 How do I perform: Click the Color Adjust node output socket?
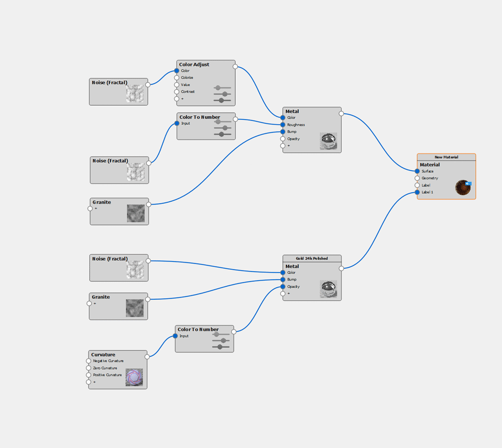(235, 67)
